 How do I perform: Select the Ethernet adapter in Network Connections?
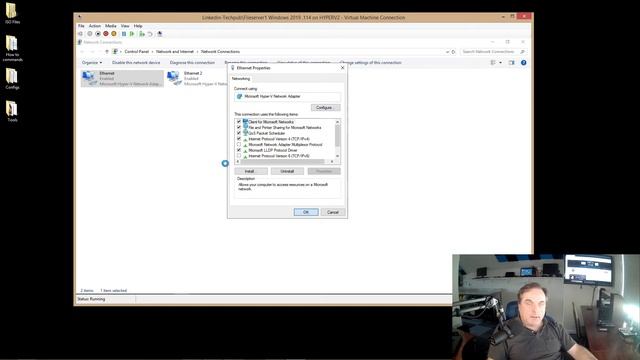(122, 78)
